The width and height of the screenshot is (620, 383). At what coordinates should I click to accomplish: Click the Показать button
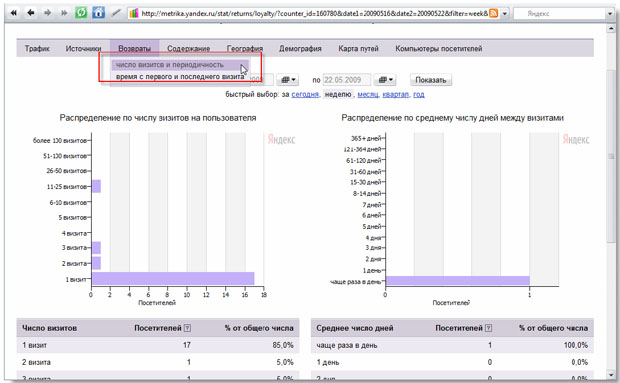coord(431,80)
